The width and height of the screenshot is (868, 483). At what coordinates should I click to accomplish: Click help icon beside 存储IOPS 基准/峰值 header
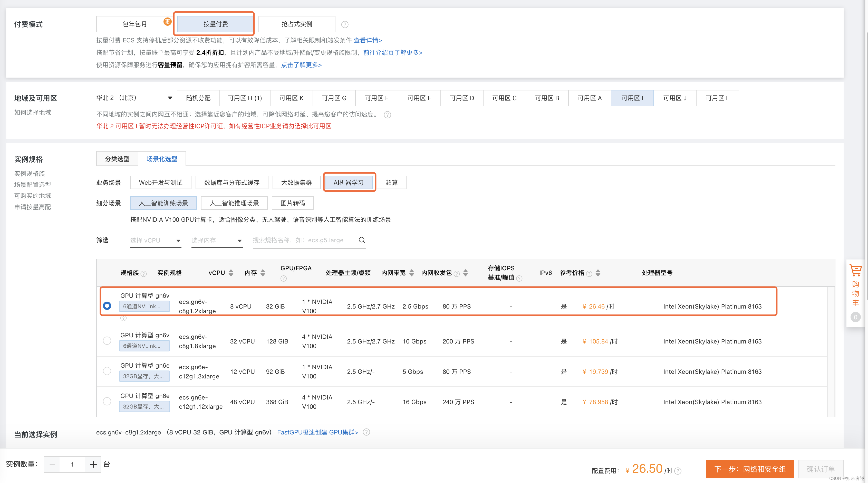[519, 278]
